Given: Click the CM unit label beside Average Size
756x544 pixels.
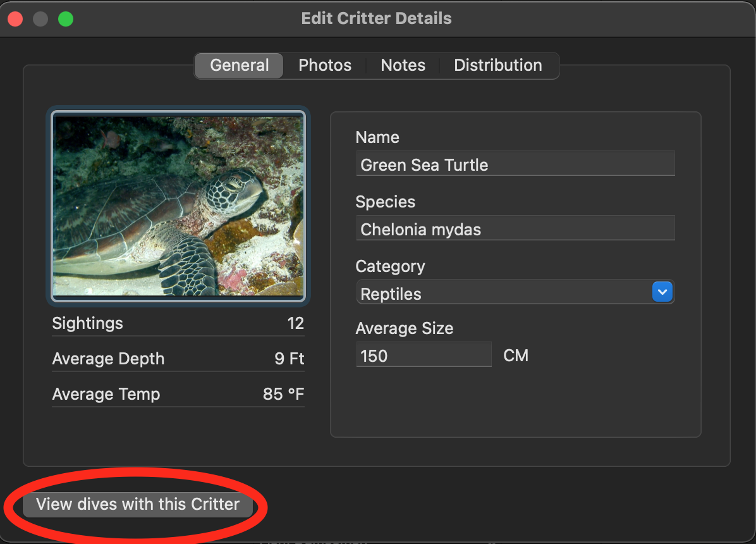Looking at the screenshot, I should pos(516,355).
